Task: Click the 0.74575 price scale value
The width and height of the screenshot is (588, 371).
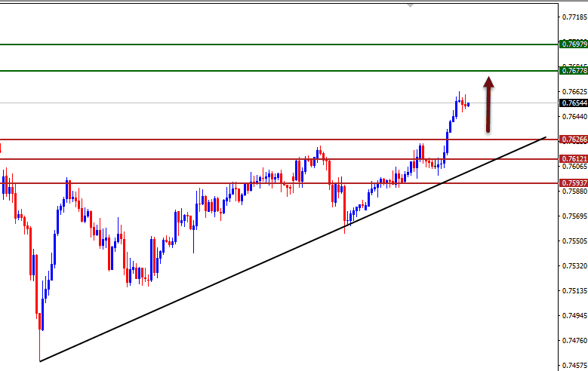Action: coord(573,366)
